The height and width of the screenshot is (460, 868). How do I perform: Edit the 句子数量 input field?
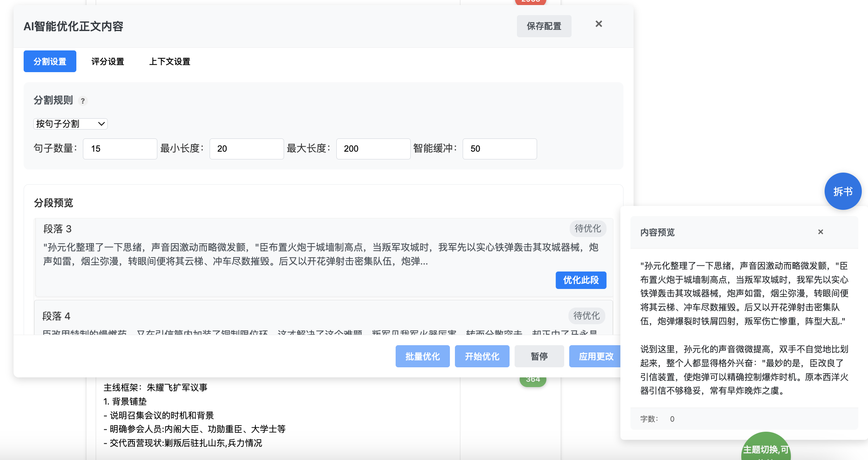pos(120,149)
